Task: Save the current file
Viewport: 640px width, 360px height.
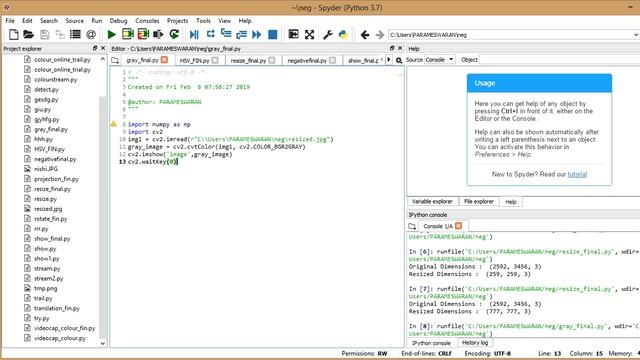Action: pos(44,35)
